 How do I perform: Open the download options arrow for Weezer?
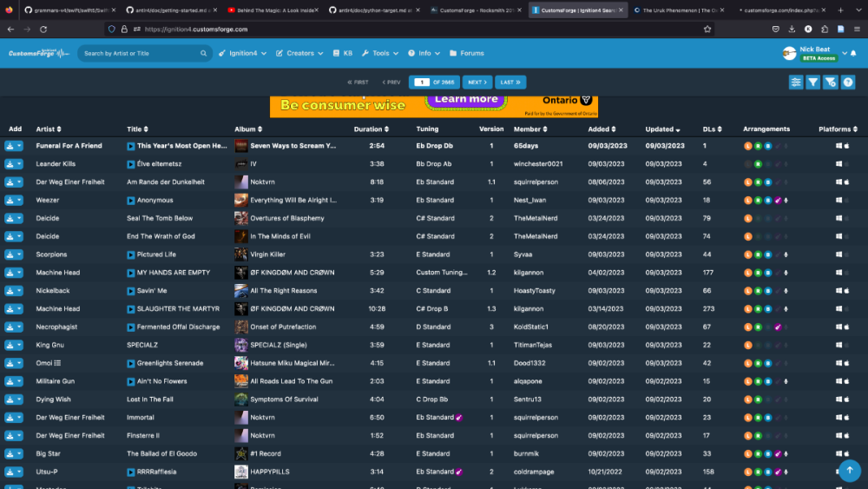click(x=19, y=201)
